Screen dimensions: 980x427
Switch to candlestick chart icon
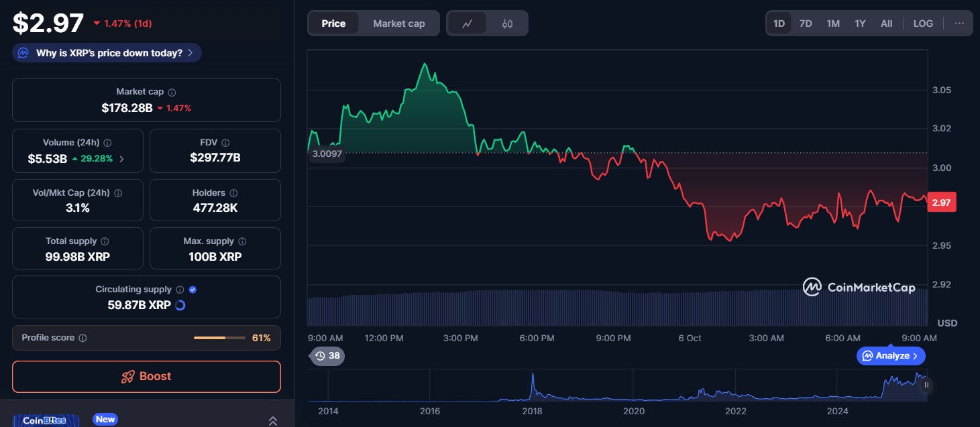[x=507, y=23]
